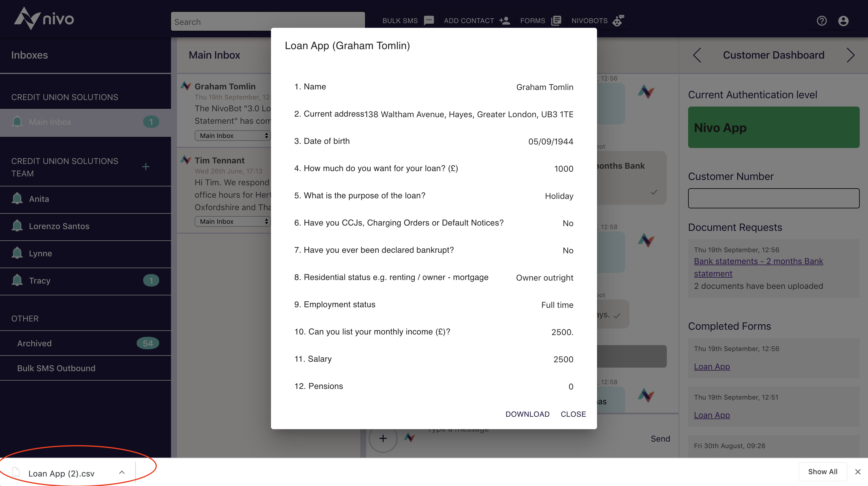Open the Archived inbox
This screenshot has height=486, width=868.
(x=34, y=343)
